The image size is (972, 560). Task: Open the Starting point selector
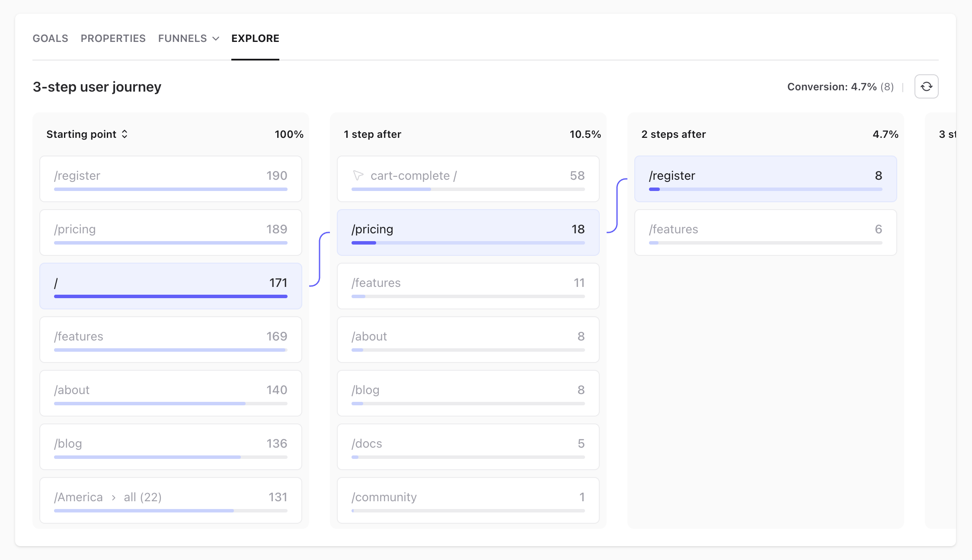(82, 134)
